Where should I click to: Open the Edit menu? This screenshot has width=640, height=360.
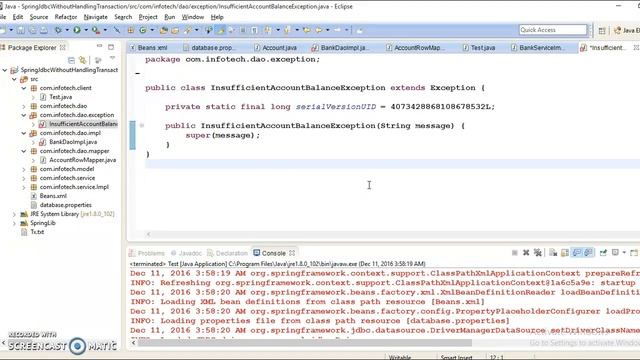[x=18, y=17]
